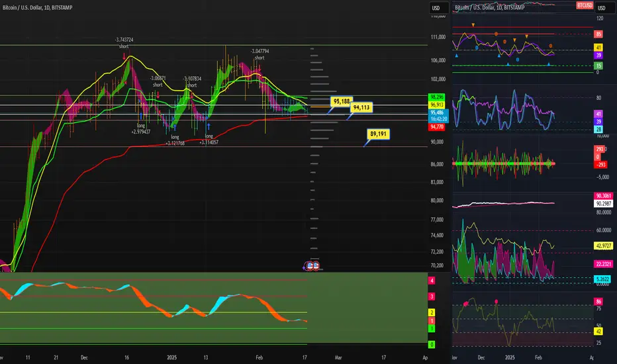Click the cyan 5.2622 value label
The height and width of the screenshot is (364, 617).
pyautogui.click(x=602, y=279)
